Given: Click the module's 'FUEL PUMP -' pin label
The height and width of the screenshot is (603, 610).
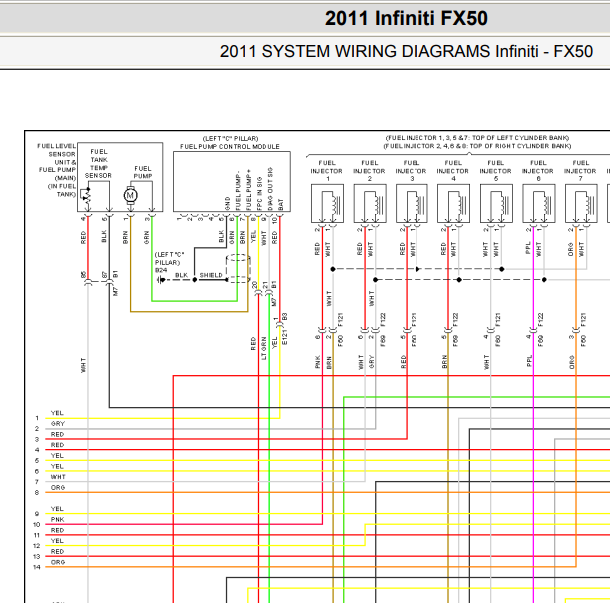Looking at the screenshot, I should tap(238, 190).
